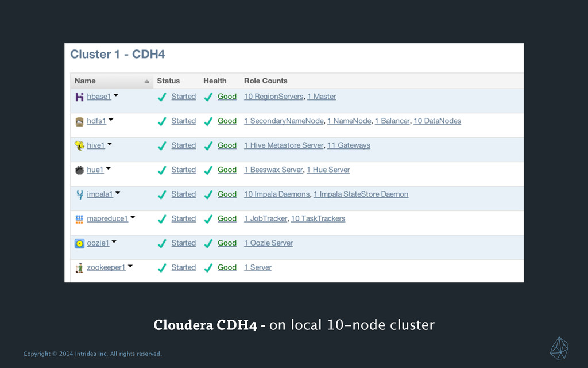The width and height of the screenshot is (588, 368).
Task: Open the impala1 actions dropdown arrow
Action: [118, 193]
